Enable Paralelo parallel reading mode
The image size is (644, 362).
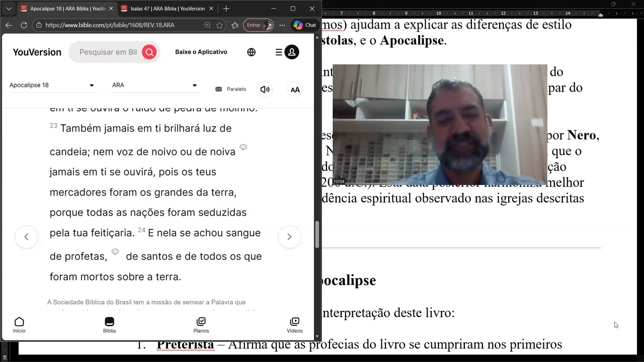tap(231, 89)
